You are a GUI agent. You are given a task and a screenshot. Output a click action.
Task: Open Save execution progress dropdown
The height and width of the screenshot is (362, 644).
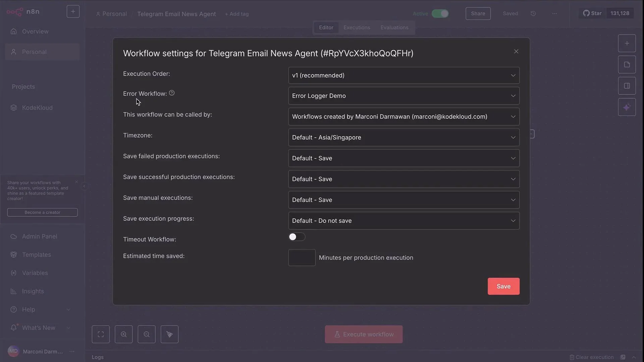pyautogui.click(x=404, y=221)
